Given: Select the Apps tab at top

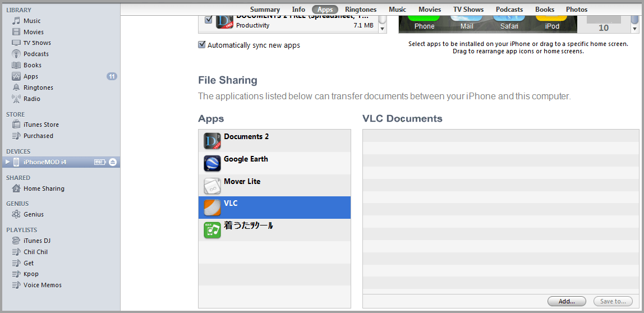Looking at the screenshot, I should tap(325, 10).
